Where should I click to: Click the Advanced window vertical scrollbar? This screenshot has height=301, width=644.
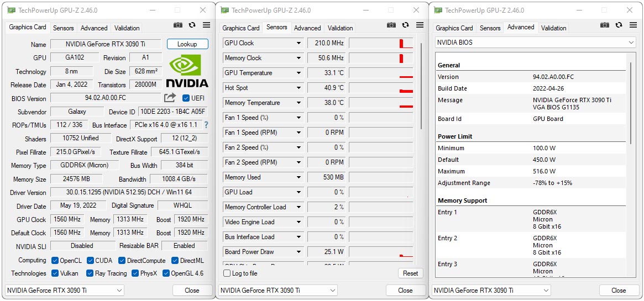(x=632, y=103)
